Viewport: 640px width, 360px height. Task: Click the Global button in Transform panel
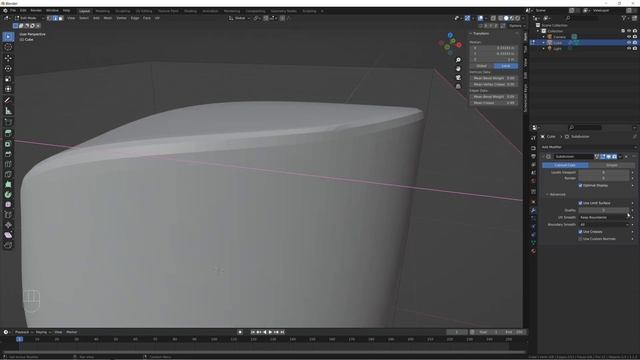coord(482,66)
